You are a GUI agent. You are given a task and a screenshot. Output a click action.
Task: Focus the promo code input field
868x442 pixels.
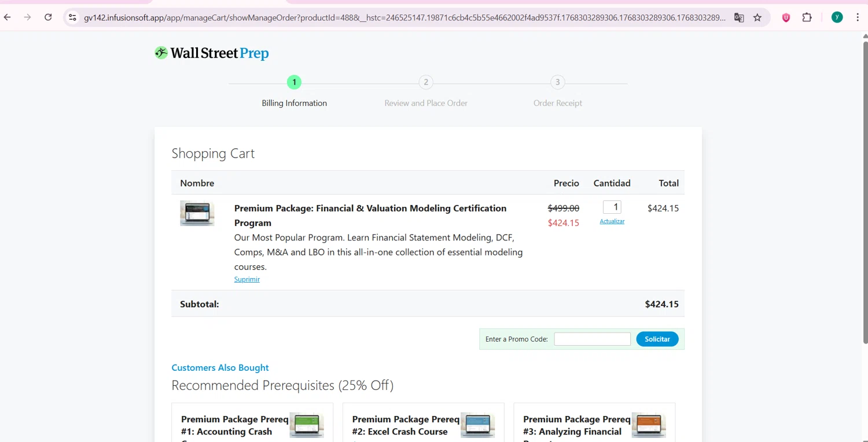point(592,339)
